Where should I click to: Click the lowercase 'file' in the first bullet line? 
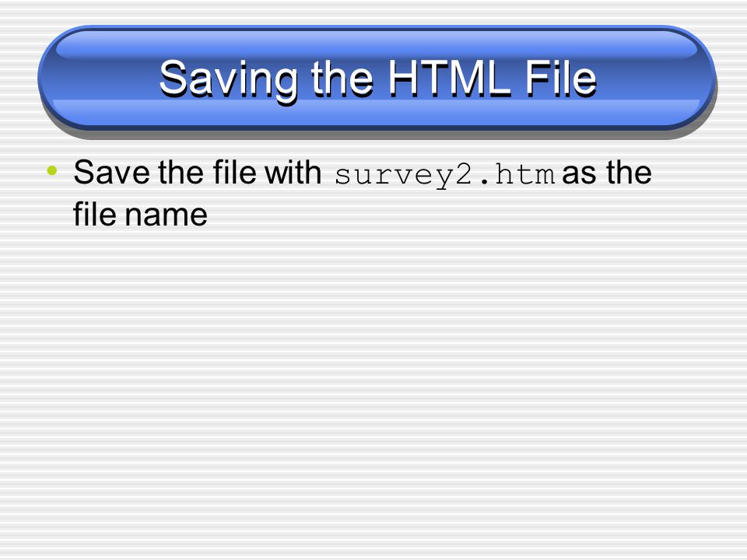click(x=234, y=172)
